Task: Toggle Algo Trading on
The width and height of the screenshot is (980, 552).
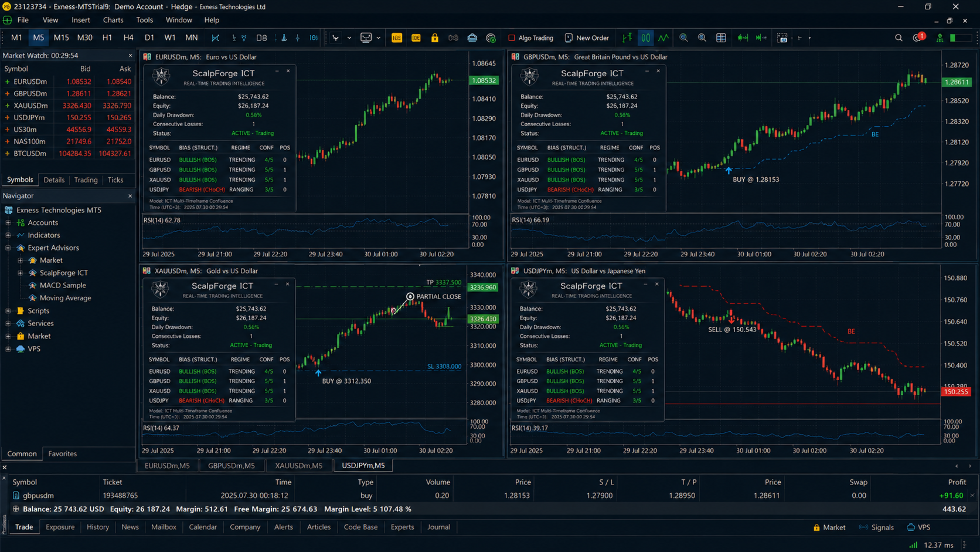Action: click(531, 38)
